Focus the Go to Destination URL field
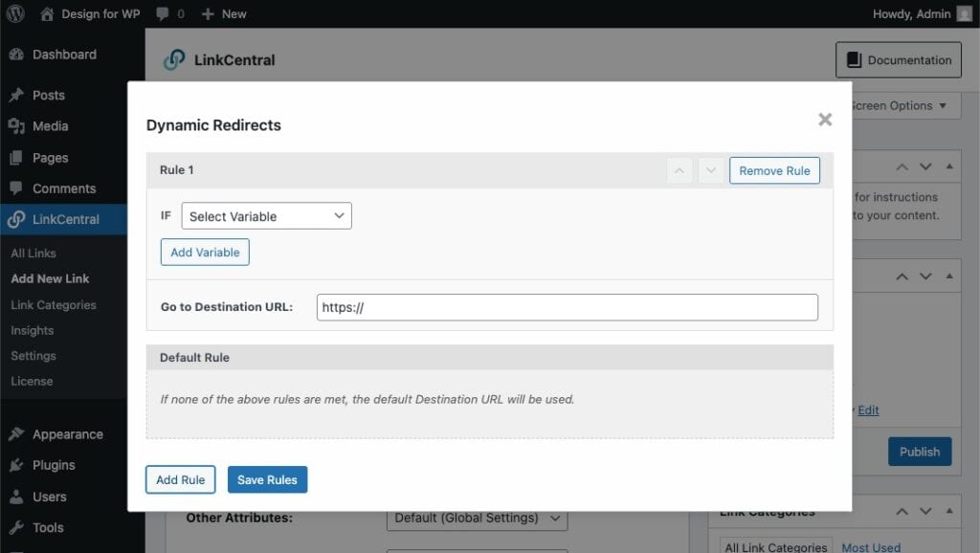This screenshot has width=980, height=553. tap(567, 307)
